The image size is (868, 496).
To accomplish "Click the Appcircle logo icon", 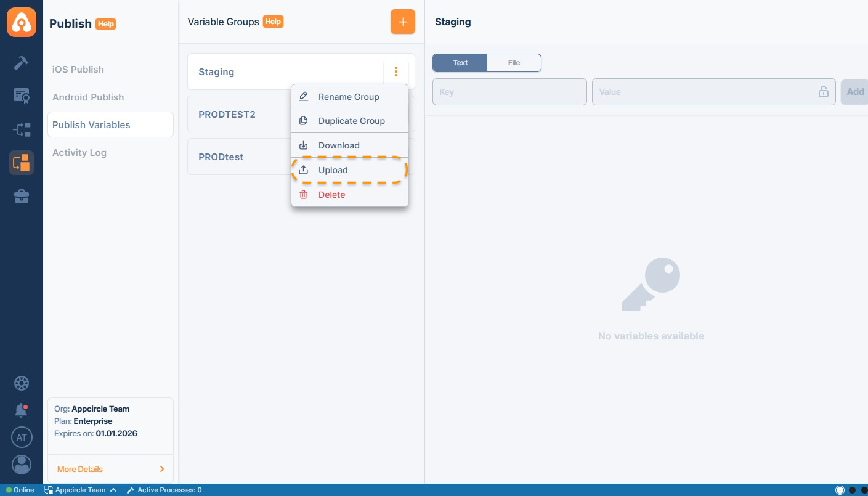I will (22, 23).
